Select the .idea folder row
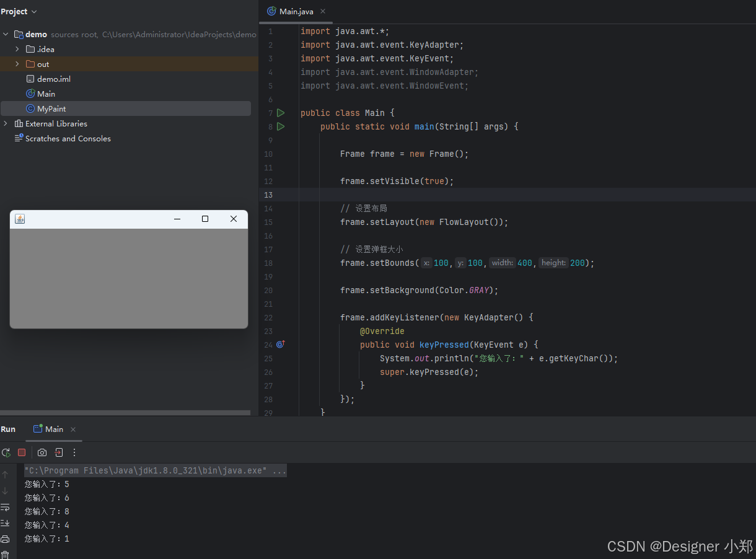Image resolution: width=756 pixels, height=559 pixels. (129, 49)
